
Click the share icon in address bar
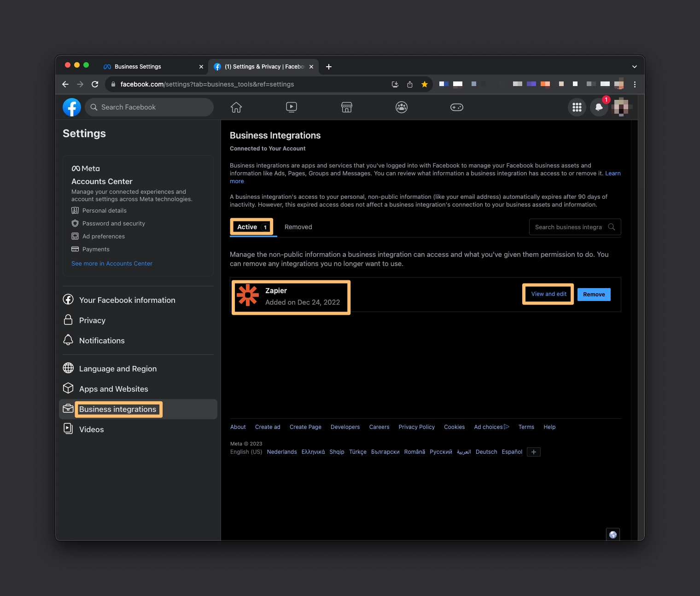pyautogui.click(x=410, y=84)
